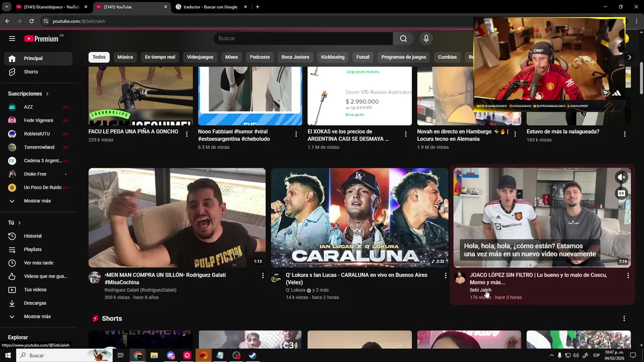Open Q' Lokura x Ian Lucas video title
Viewport: 644px width, 362px height.
point(356,279)
